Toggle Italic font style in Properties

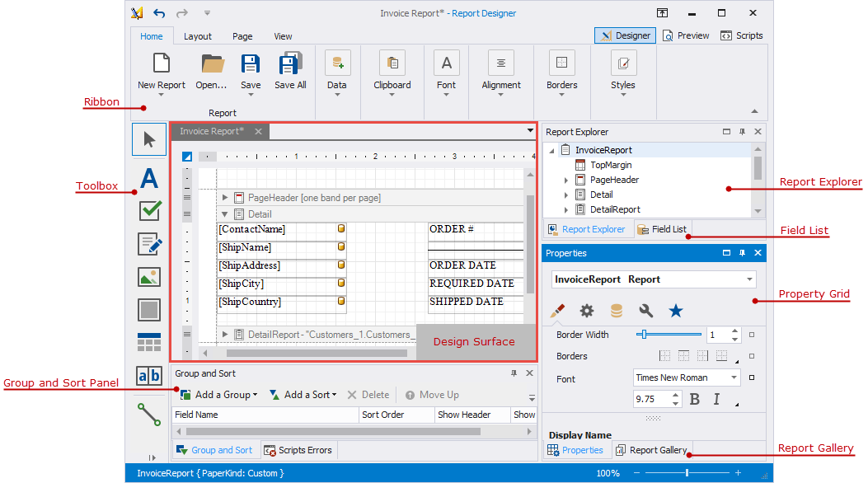(x=716, y=400)
